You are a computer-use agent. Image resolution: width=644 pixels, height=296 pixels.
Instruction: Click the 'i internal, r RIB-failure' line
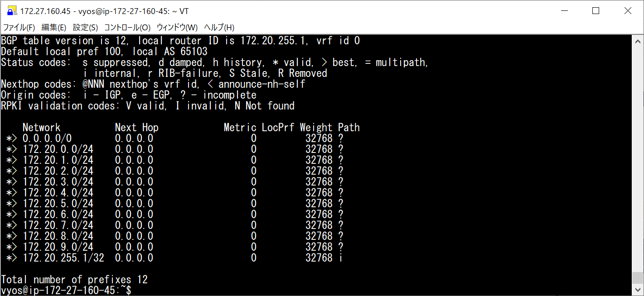(205, 73)
